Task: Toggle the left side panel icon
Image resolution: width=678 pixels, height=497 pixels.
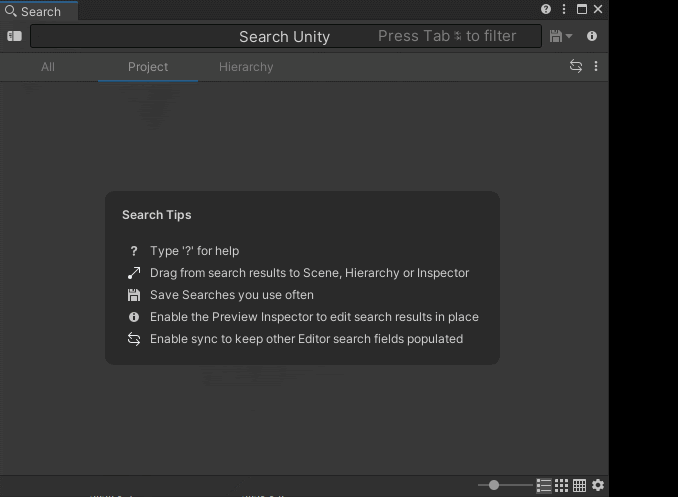Action: pyautogui.click(x=14, y=36)
